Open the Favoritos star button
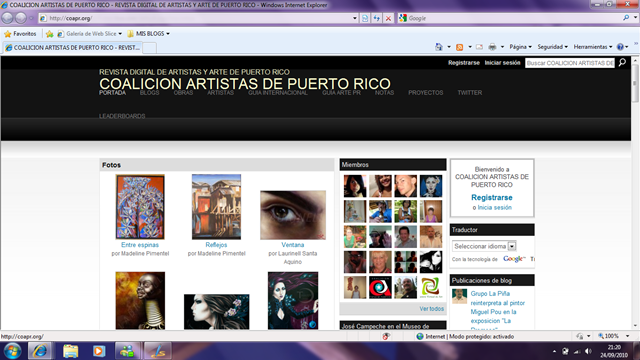 (x=20, y=34)
